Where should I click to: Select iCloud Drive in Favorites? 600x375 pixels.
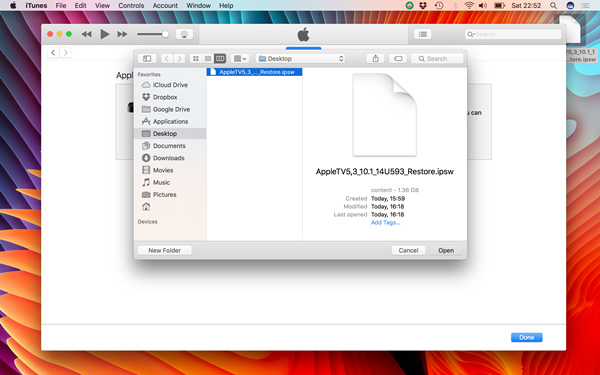[x=170, y=85]
